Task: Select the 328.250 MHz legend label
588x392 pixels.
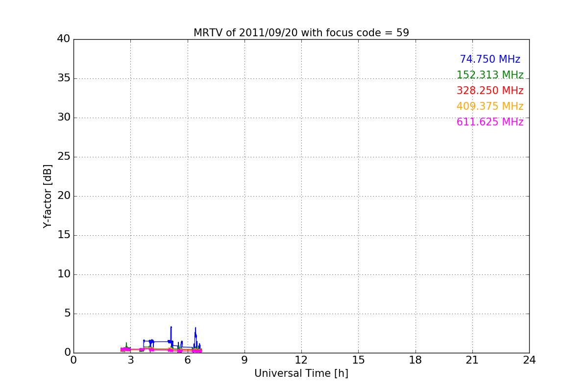Action: (x=490, y=91)
